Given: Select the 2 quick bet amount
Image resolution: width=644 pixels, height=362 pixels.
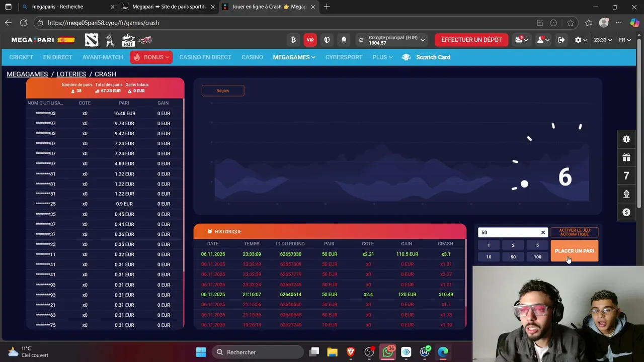Looking at the screenshot, I should click(x=513, y=245).
